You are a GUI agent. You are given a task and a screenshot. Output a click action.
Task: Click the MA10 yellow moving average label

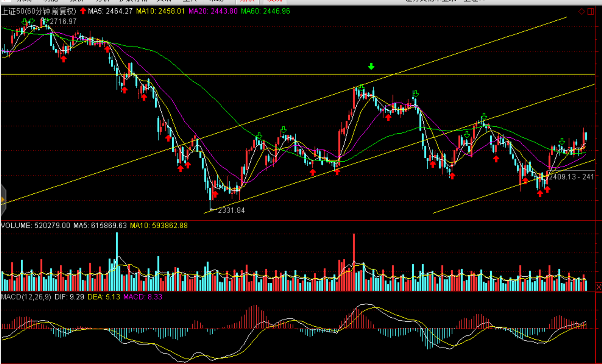(160, 11)
